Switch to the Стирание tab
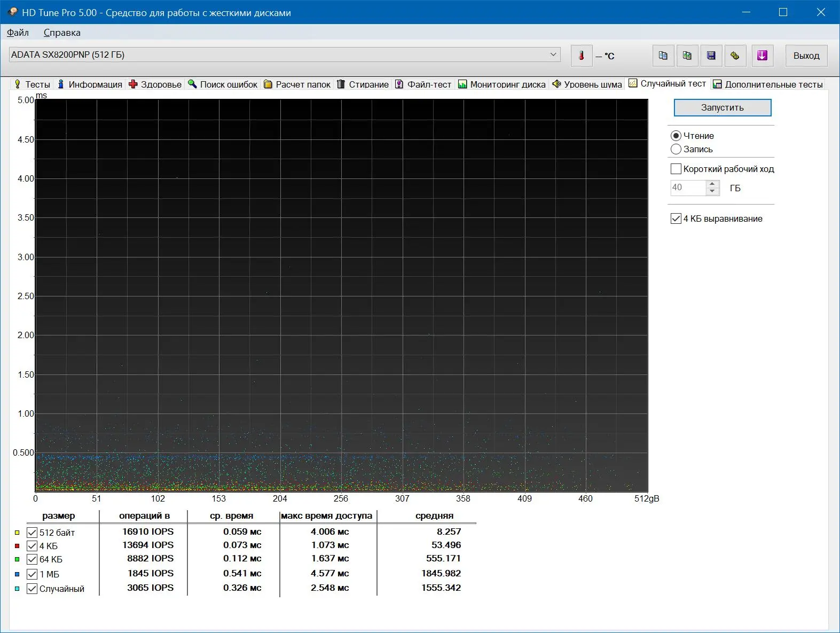The width and height of the screenshot is (840, 633). point(363,84)
